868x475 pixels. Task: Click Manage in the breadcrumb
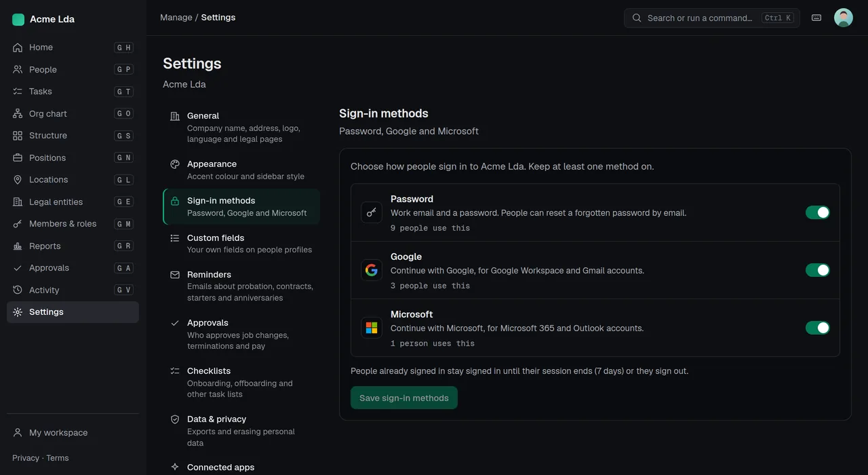176,18
